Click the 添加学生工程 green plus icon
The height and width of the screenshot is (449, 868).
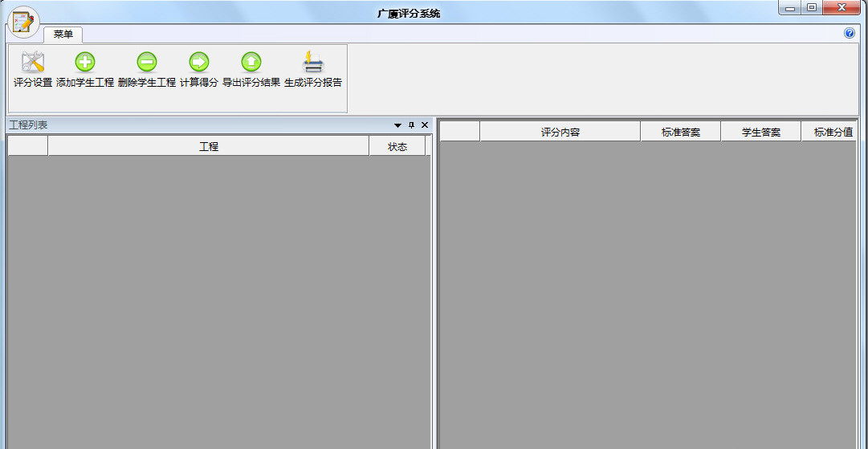point(85,63)
